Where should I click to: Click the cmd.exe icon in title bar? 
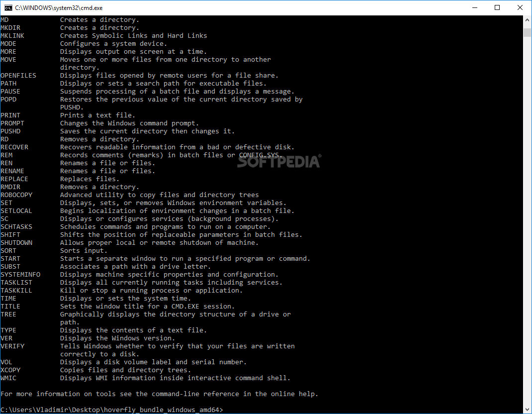[x=8, y=7]
